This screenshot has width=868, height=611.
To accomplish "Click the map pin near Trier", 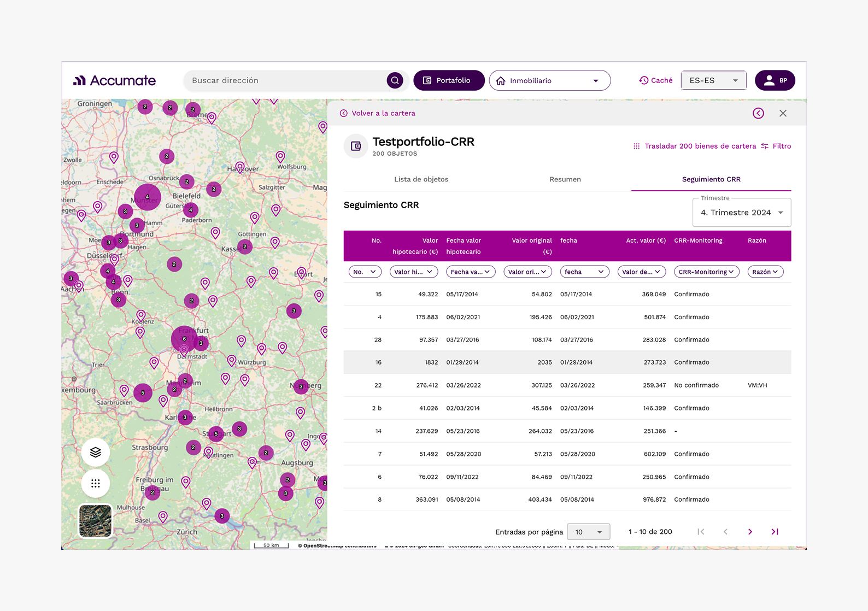I will coord(154,362).
